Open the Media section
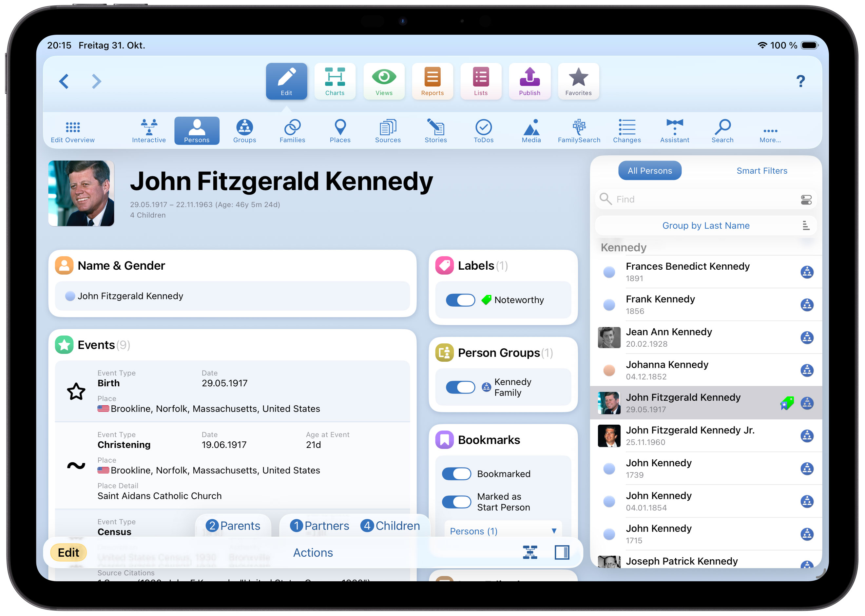The width and height of the screenshot is (865, 616). tap(531, 131)
